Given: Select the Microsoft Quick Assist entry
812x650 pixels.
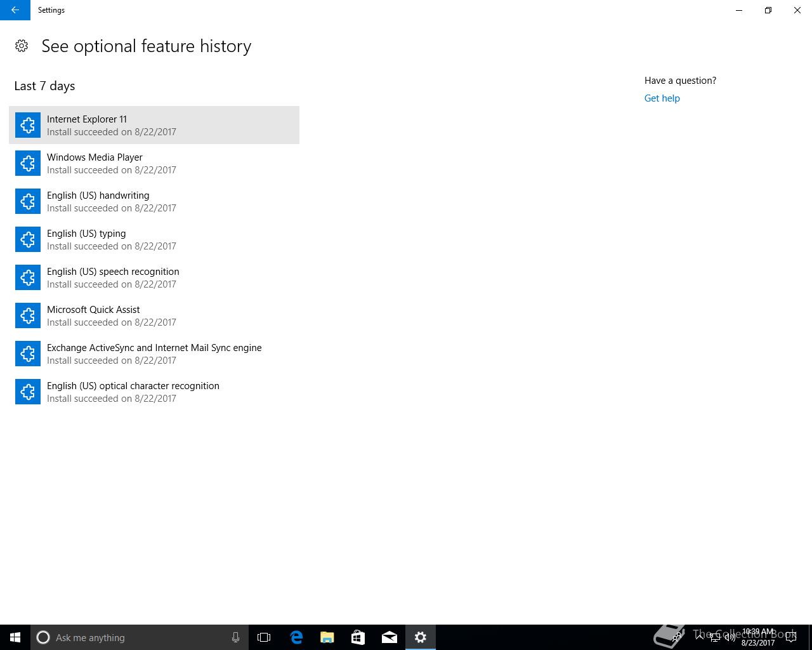Looking at the screenshot, I should (154, 315).
